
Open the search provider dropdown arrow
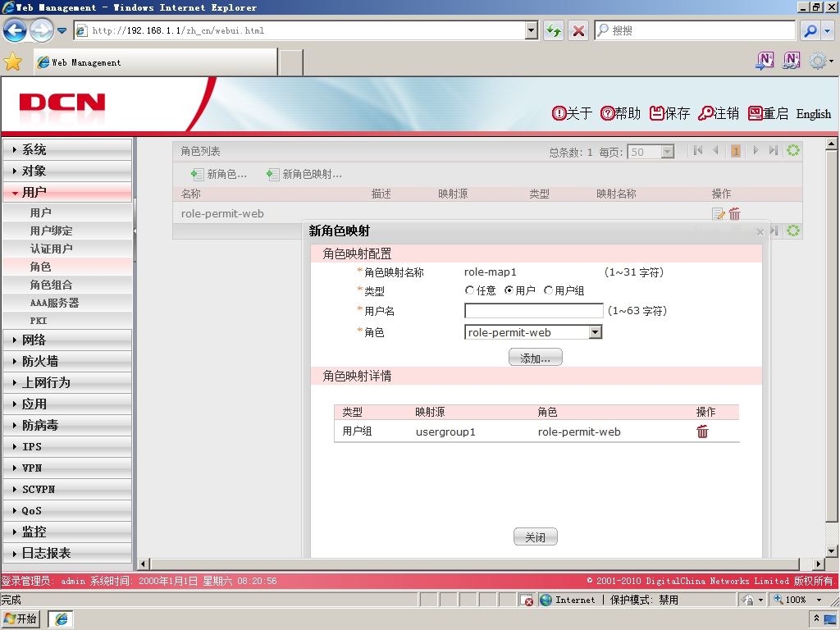(x=827, y=30)
